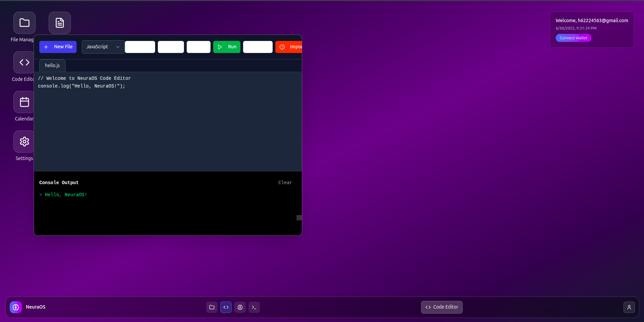Switch to the hello.js tab

click(52, 66)
